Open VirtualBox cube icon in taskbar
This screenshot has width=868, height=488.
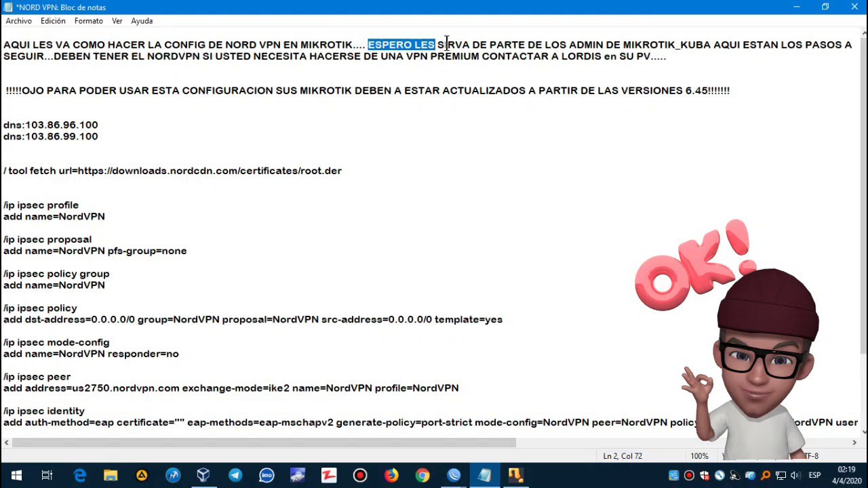203,475
